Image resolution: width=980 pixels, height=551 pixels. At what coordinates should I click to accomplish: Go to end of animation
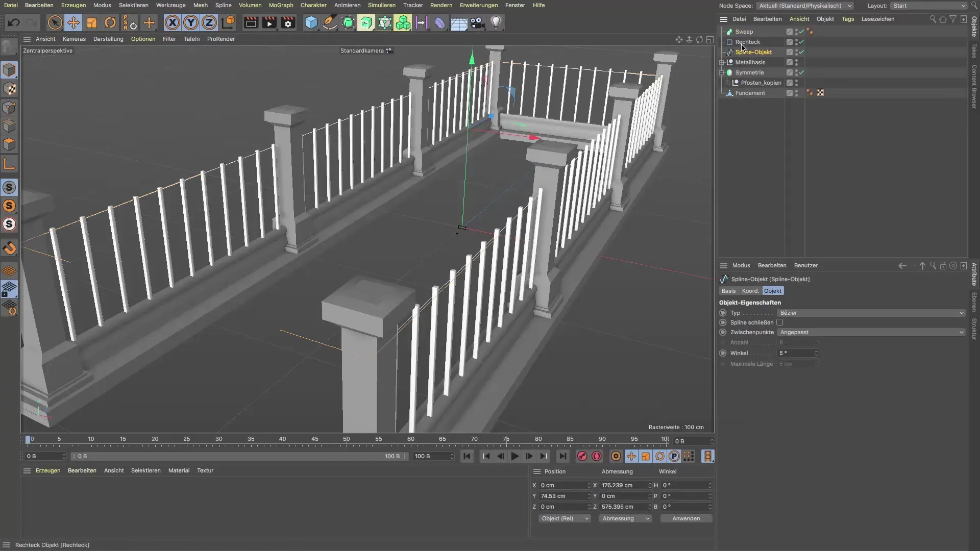[x=562, y=456]
